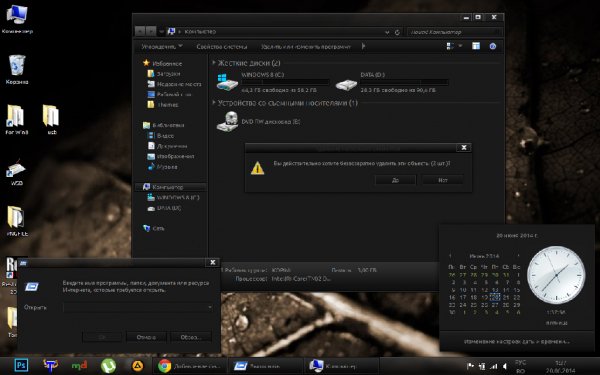This screenshot has height=375, width=600.
Task: Select Избранное in the navigation pane
Action: pos(167,64)
